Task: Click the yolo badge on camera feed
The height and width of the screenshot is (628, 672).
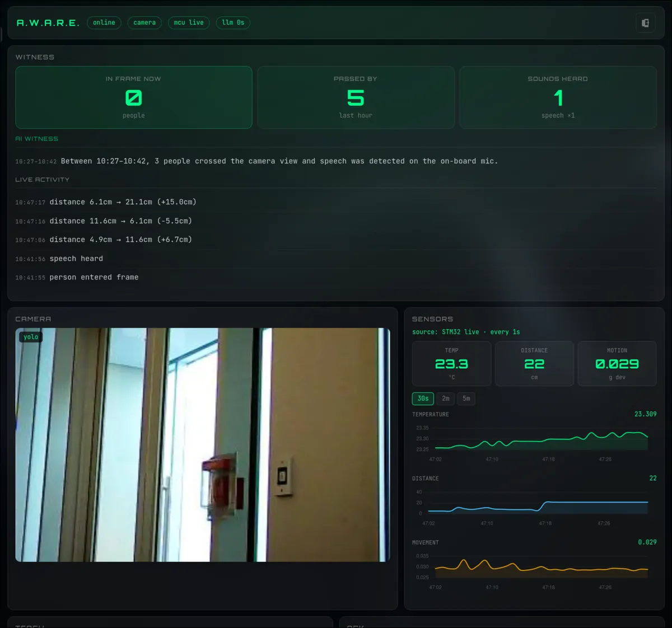Action: (31, 336)
